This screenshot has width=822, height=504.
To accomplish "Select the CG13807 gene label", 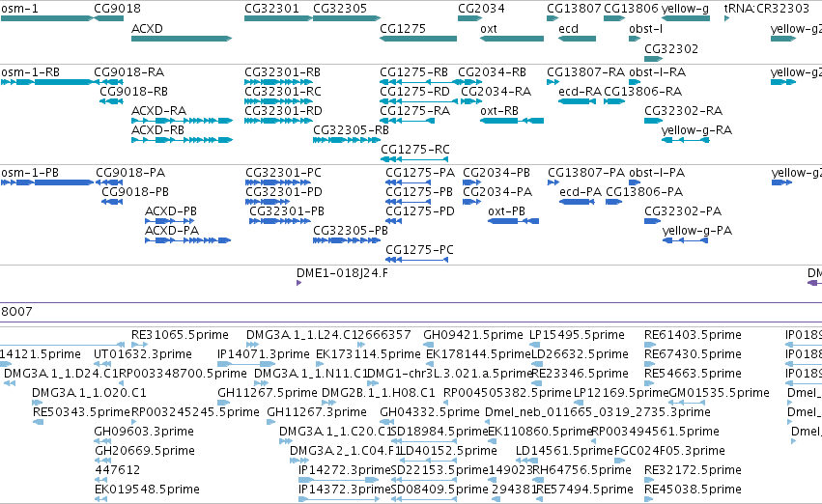I will [x=574, y=9].
